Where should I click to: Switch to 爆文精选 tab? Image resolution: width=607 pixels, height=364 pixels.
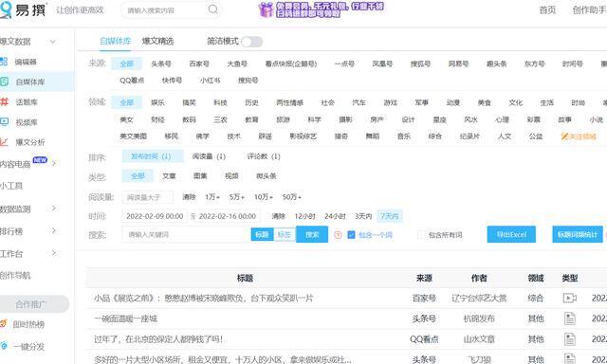point(157,41)
